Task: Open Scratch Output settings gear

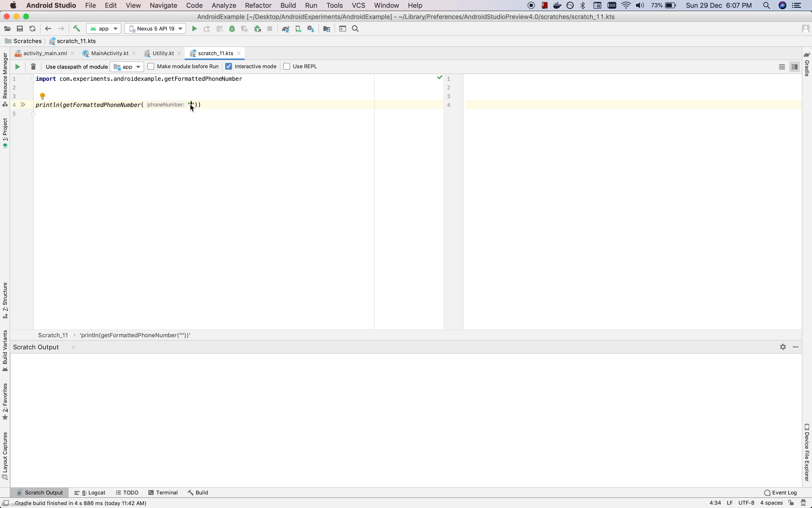Action: click(x=783, y=347)
